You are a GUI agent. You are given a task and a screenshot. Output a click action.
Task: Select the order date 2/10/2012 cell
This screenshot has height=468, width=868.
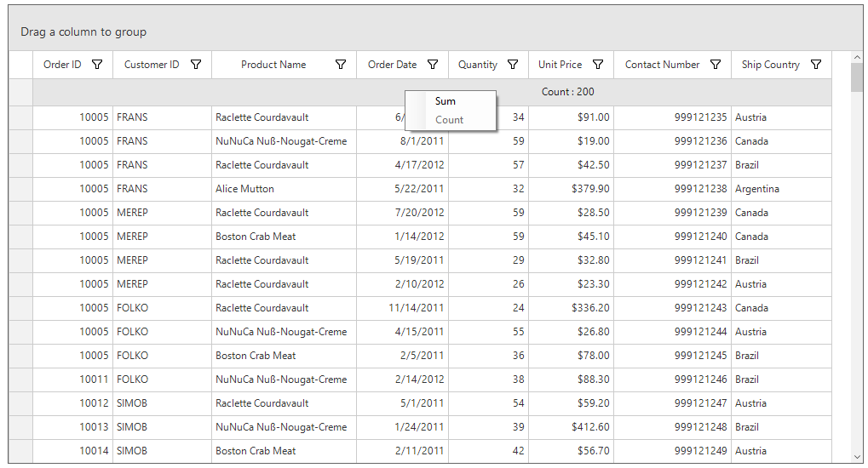click(x=402, y=284)
